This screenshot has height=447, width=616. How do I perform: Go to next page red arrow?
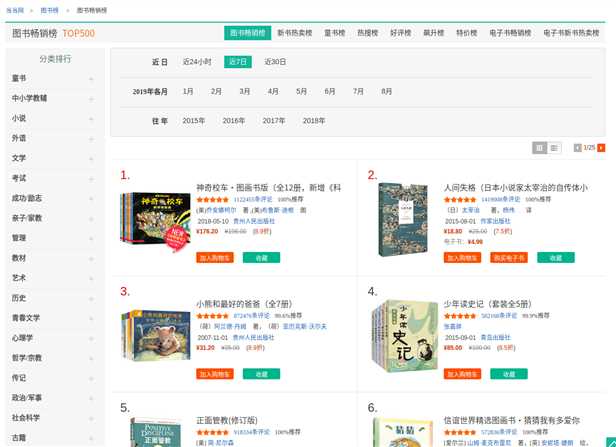click(601, 148)
